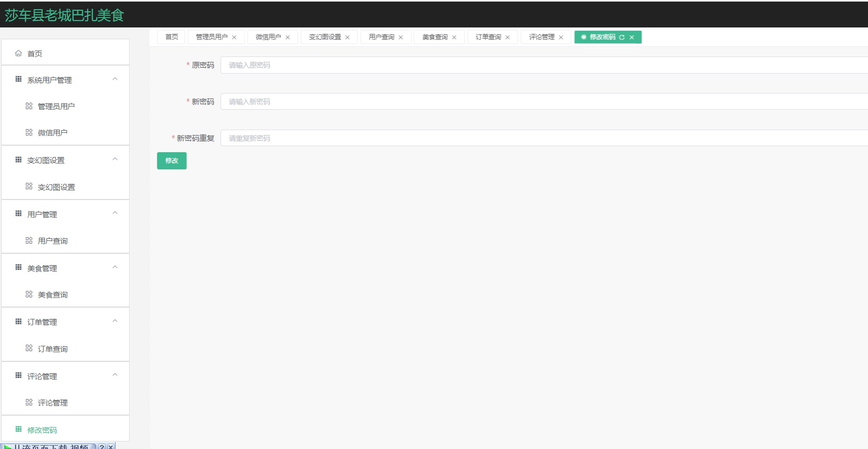The width and height of the screenshot is (868, 449).
Task: Close the 订单查询 tab
Action: point(507,37)
